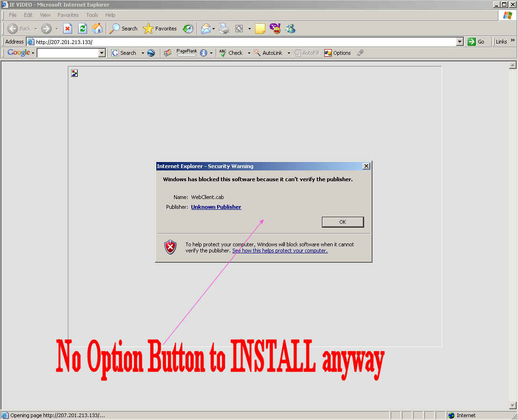Print the page with printer icon
Viewport: 518px width, 420px height.
pos(224,29)
